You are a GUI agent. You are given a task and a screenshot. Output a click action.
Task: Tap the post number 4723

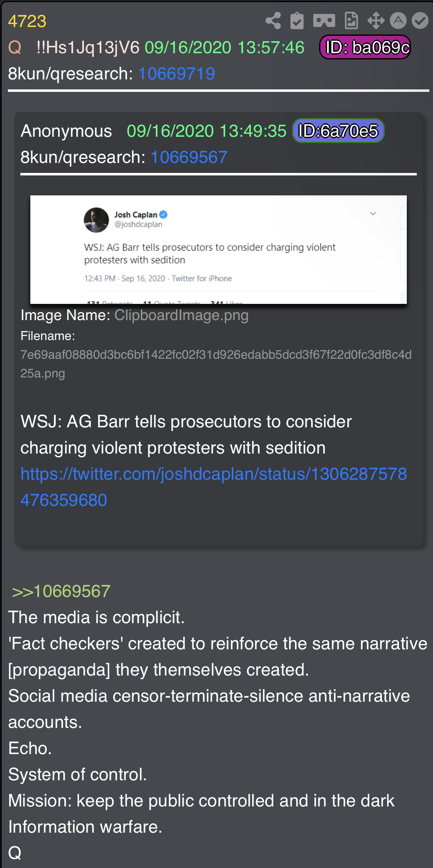[x=27, y=21]
